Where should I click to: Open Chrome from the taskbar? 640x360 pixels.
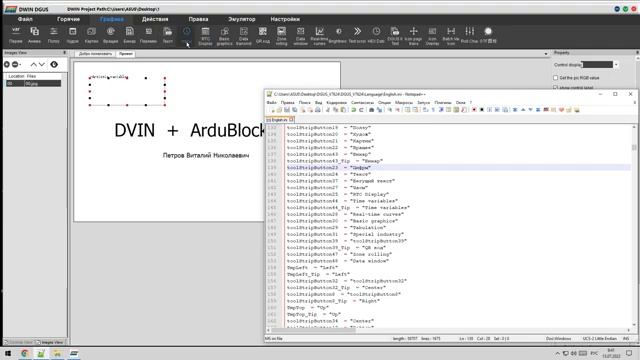[25, 353]
